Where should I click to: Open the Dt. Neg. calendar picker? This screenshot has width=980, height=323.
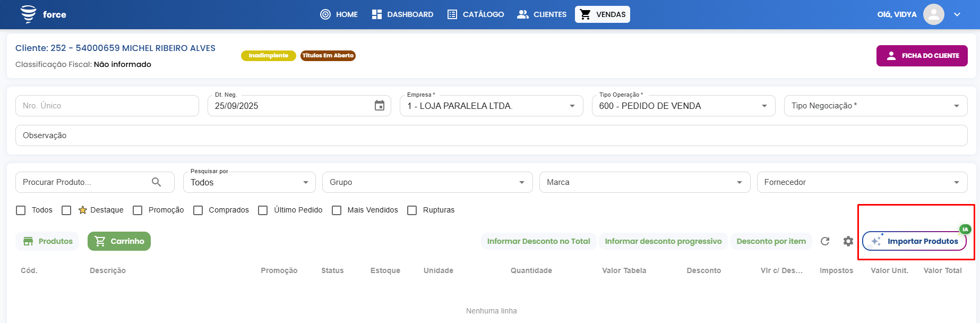(380, 106)
